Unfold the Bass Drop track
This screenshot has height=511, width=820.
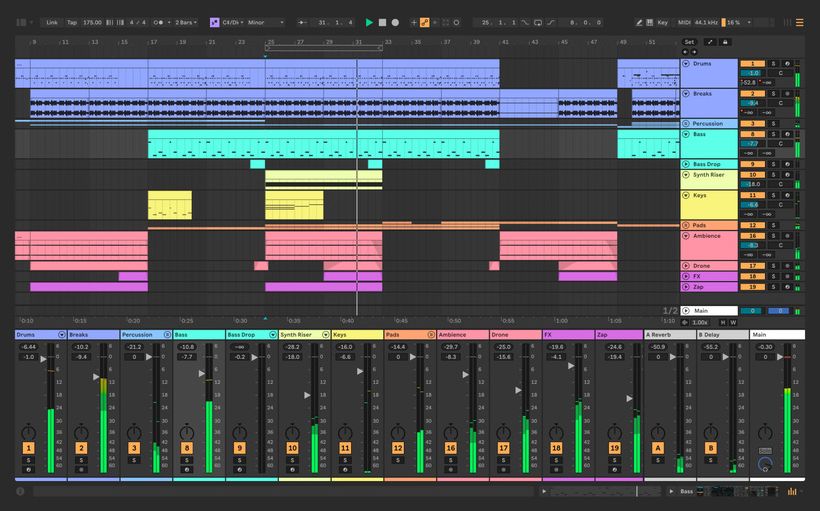pyautogui.click(x=686, y=164)
